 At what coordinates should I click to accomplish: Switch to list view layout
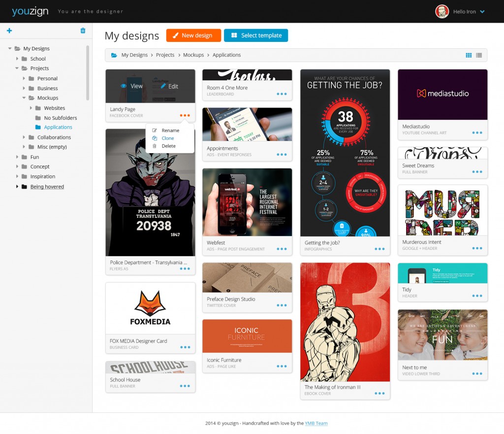[x=478, y=55]
